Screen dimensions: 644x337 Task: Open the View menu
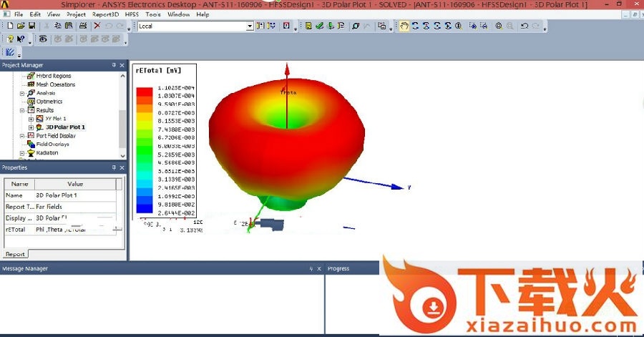(54, 14)
